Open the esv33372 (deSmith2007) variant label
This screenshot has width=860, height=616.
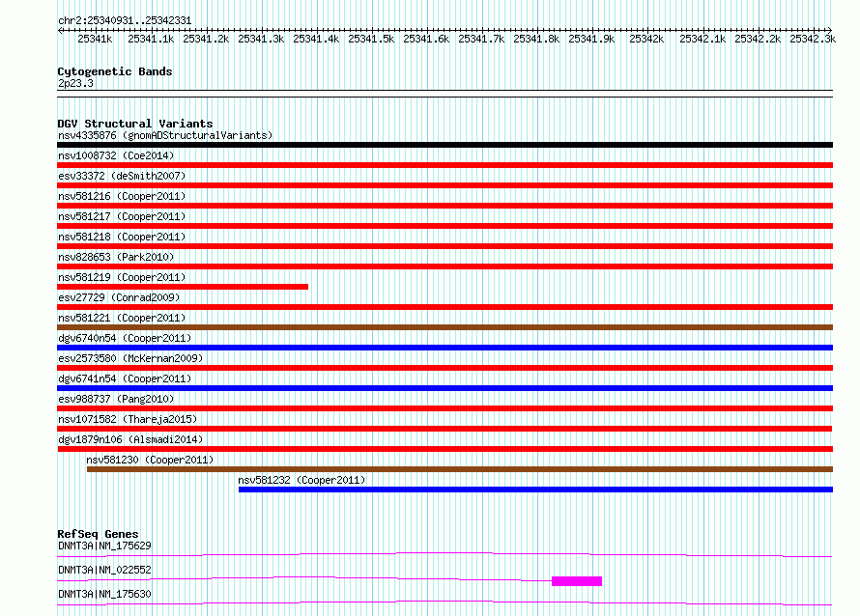(x=122, y=176)
